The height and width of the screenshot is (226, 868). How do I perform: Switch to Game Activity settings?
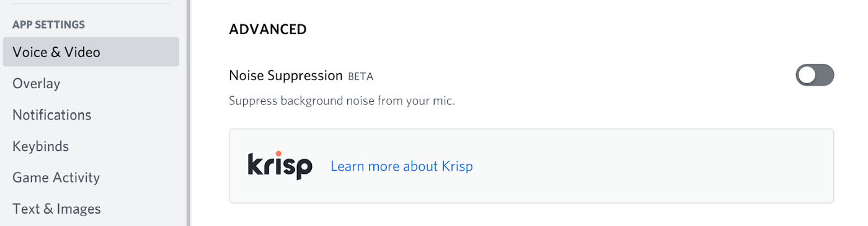pos(56,178)
